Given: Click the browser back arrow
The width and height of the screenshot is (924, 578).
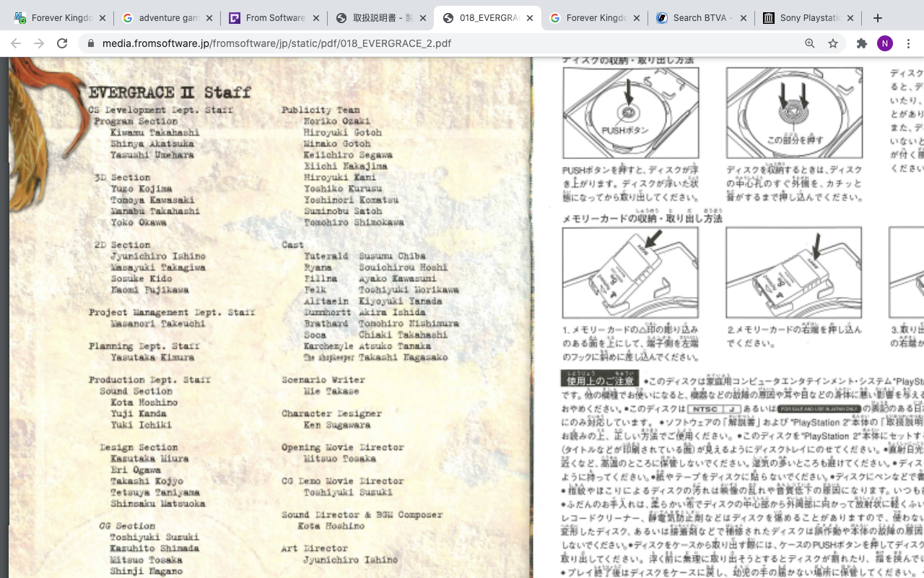Looking at the screenshot, I should 16,43.
